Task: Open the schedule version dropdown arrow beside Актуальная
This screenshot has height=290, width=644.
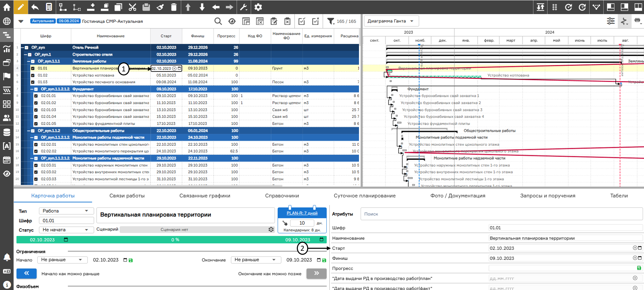Action: click(x=21, y=21)
